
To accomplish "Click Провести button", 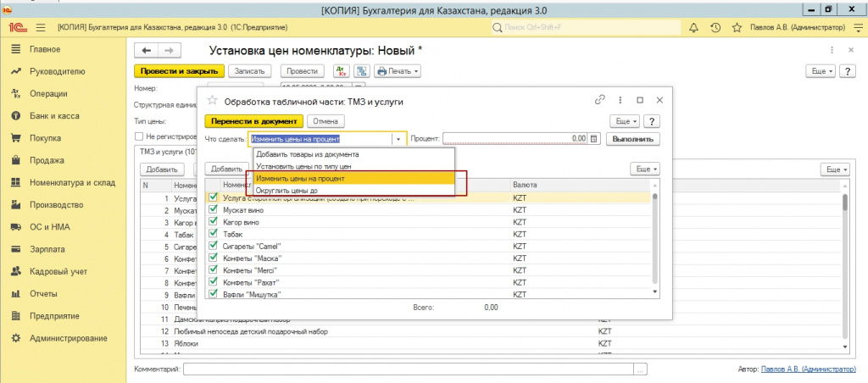I will 303,71.
